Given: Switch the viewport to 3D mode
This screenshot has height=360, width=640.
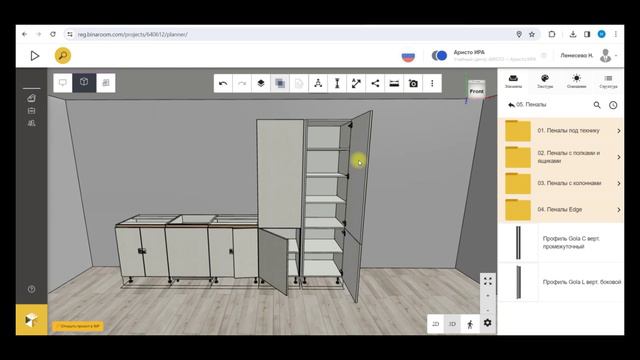Looking at the screenshot, I should pos(452,324).
